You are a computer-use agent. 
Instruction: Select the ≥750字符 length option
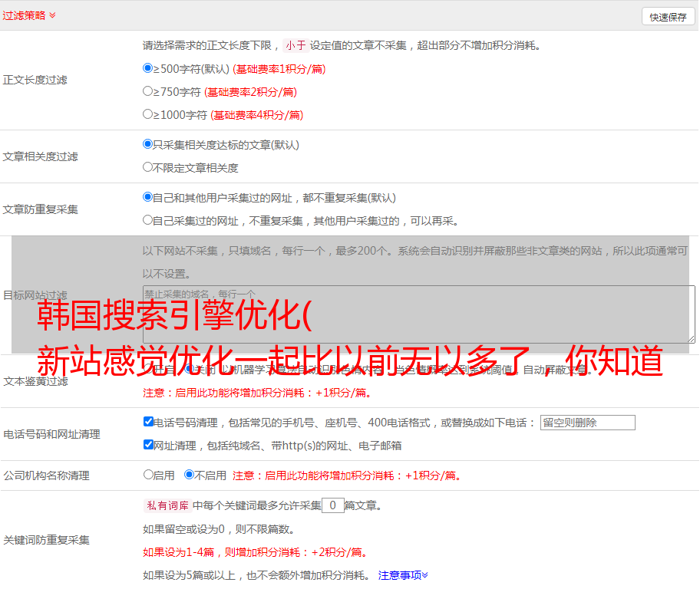[147, 91]
